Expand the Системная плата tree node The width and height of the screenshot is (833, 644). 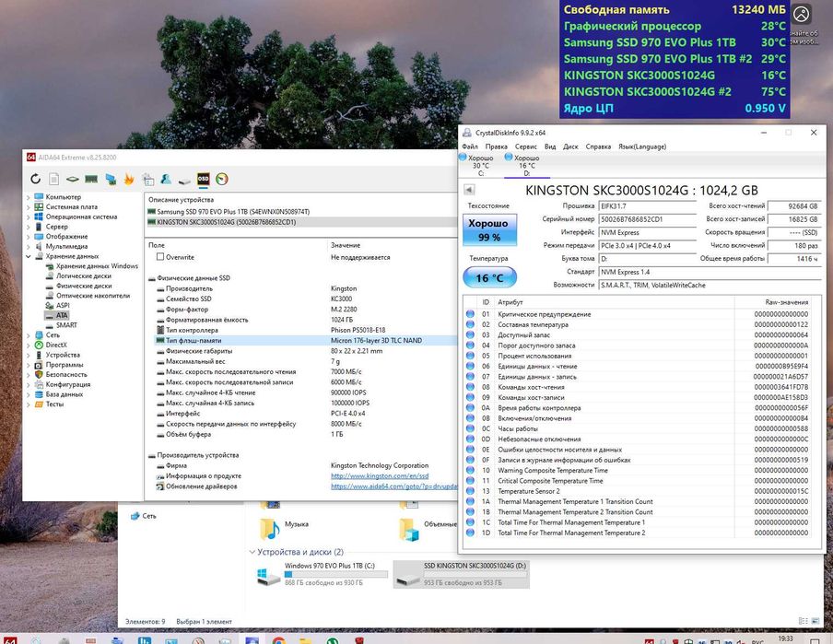pos(29,207)
